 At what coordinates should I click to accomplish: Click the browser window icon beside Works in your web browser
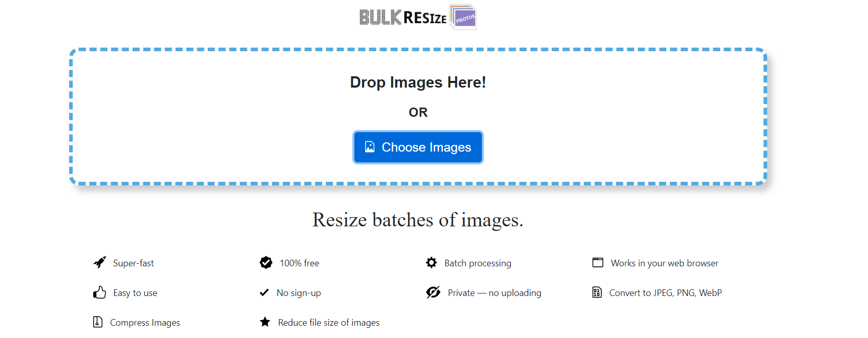coord(597,262)
